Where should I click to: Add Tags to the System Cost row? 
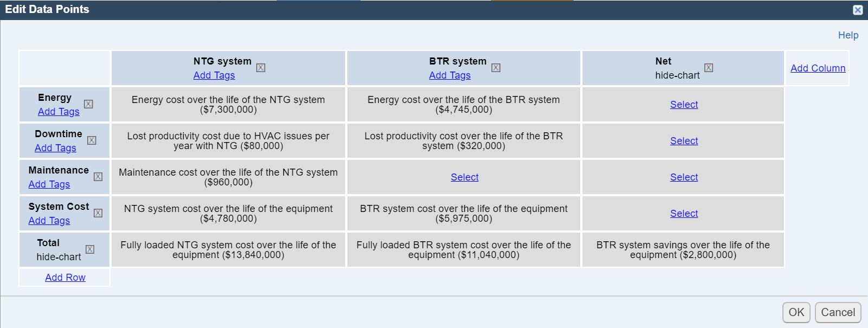[49, 221]
